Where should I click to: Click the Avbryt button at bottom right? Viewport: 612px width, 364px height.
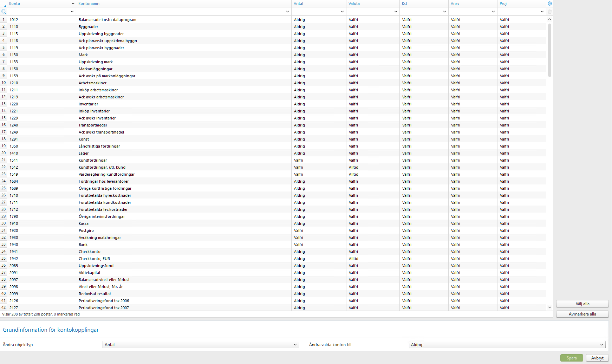pyautogui.click(x=597, y=358)
